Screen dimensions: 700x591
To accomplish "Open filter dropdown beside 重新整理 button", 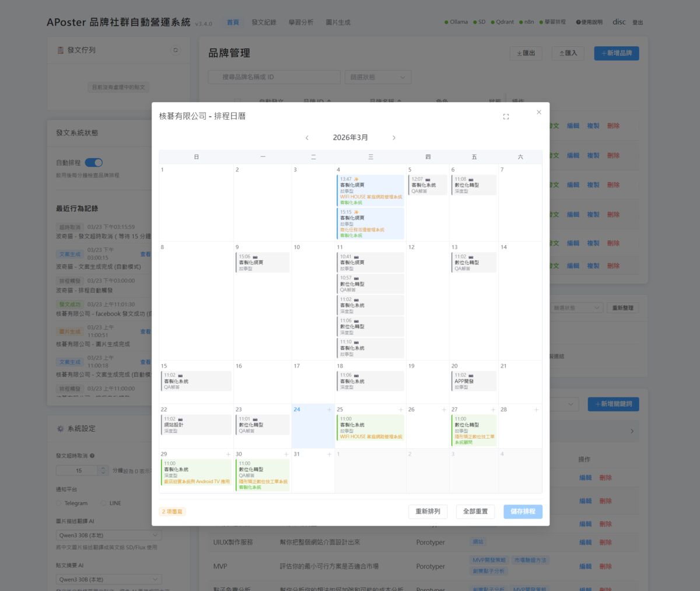I will pyautogui.click(x=576, y=307).
